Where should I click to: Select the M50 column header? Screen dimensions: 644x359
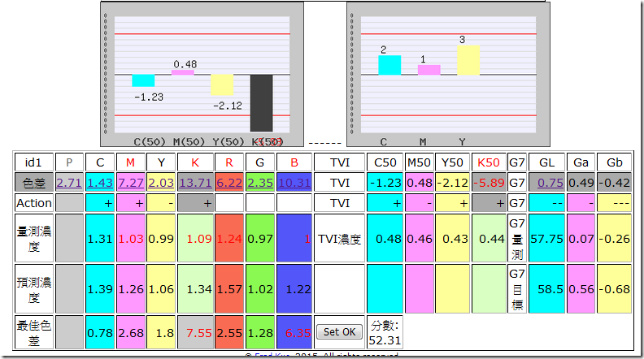pyautogui.click(x=419, y=162)
